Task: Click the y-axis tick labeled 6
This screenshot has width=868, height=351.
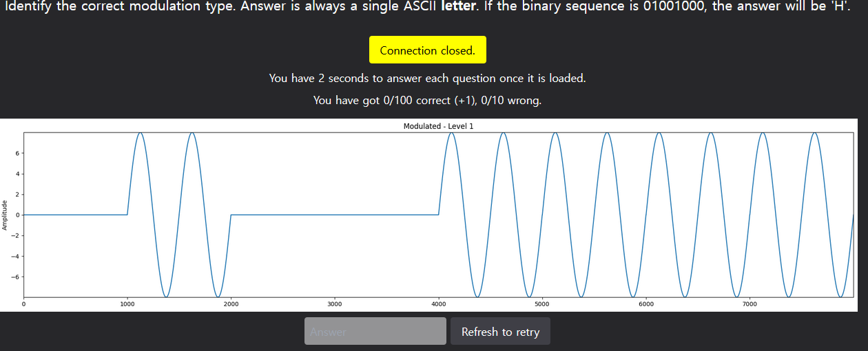Action: (x=18, y=153)
